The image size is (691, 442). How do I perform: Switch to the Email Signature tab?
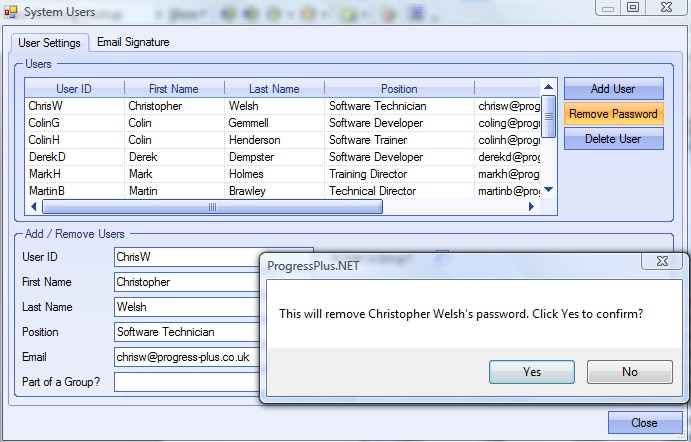133,42
